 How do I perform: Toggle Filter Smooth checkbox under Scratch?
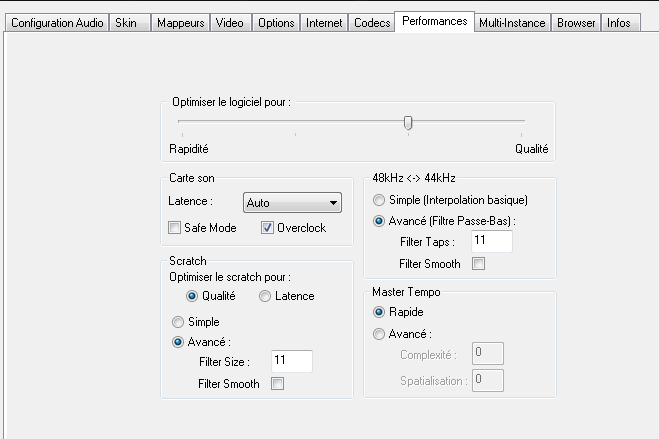(277, 384)
